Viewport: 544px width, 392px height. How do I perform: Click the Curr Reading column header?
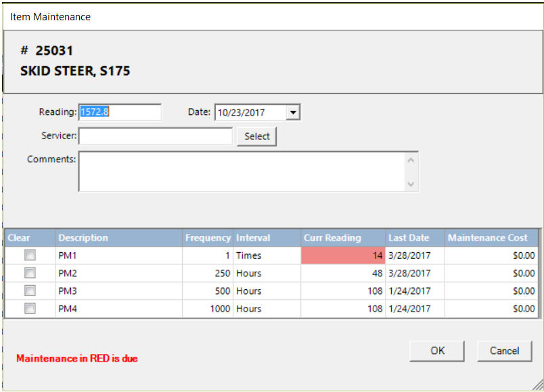point(343,238)
